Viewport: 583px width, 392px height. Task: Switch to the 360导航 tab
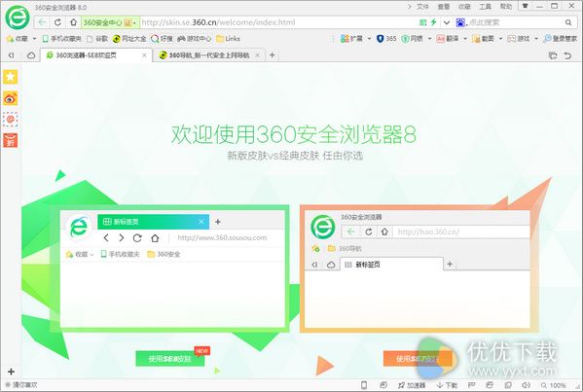tap(208, 55)
